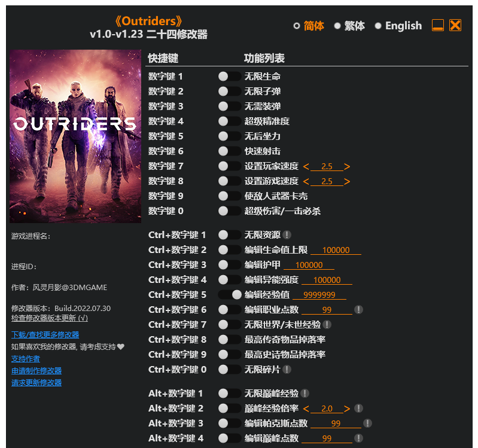Click the 设置游戏速度 value field 2.5

coord(327,181)
